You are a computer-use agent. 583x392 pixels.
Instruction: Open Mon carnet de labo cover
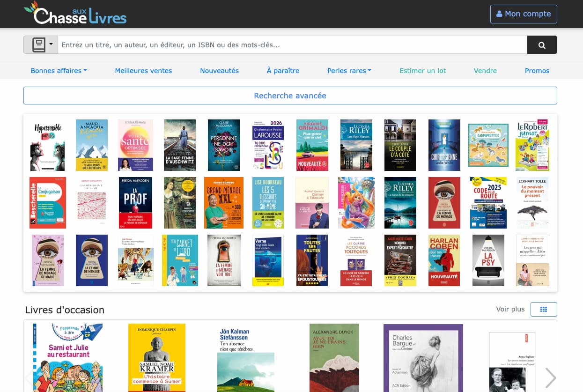coord(180,260)
